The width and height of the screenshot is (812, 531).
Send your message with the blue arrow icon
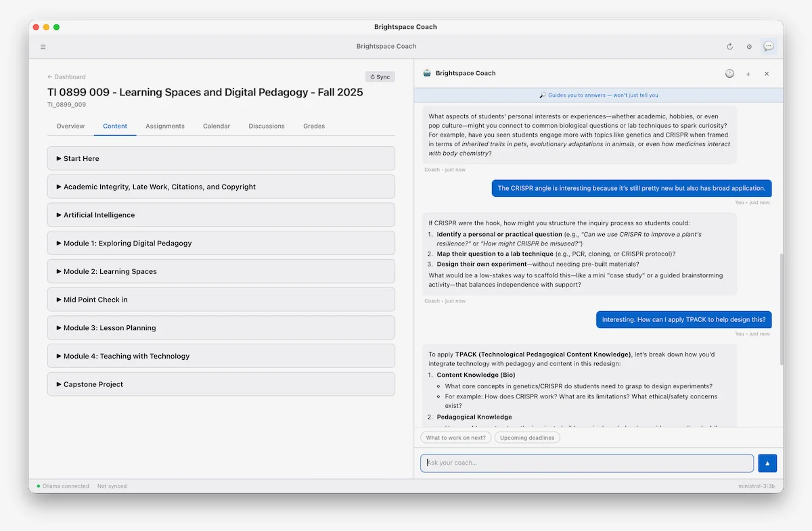pyautogui.click(x=767, y=463)
